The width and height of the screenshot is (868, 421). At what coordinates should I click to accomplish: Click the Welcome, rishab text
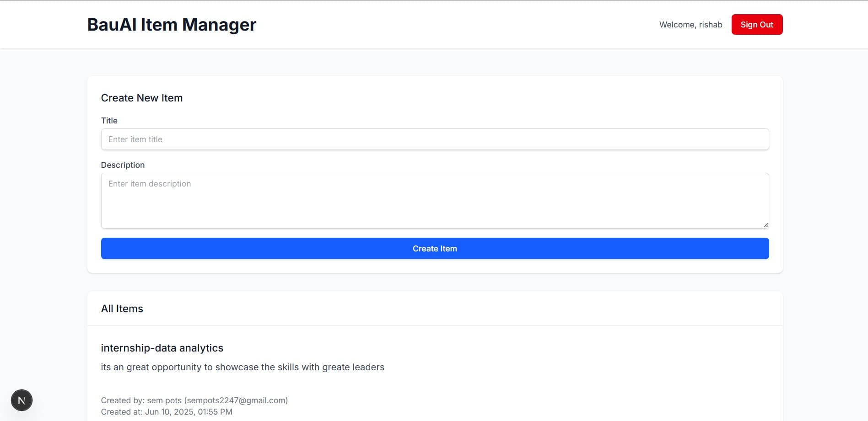(690, 25)
